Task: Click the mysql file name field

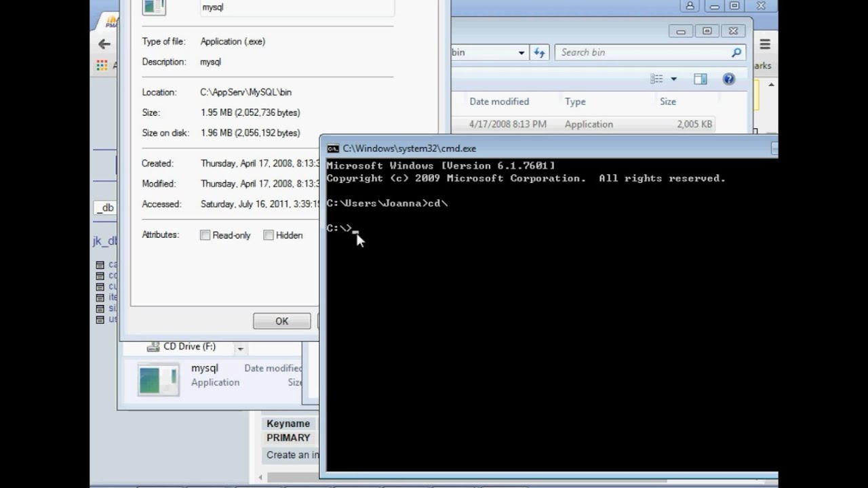Action: 297,7
